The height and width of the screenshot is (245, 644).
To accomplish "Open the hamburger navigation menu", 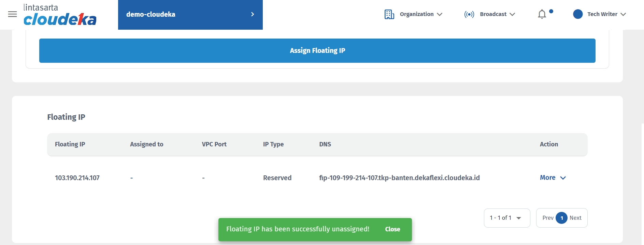I will click(x=12, y=14).
